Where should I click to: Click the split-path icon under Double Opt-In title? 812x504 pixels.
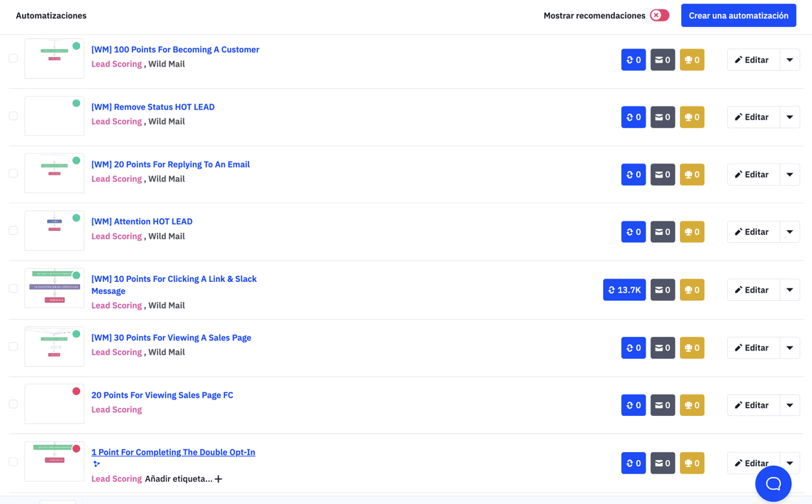96,464
